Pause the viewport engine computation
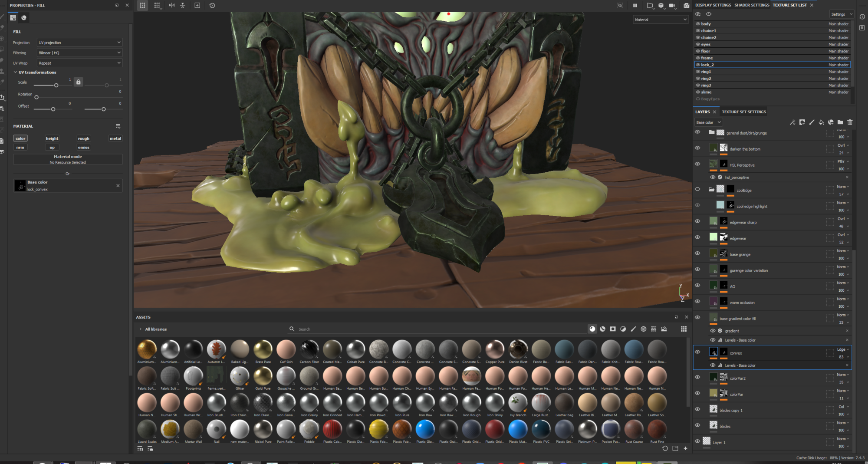The height and width of the screenshot is (464, 868). (635, 5)
